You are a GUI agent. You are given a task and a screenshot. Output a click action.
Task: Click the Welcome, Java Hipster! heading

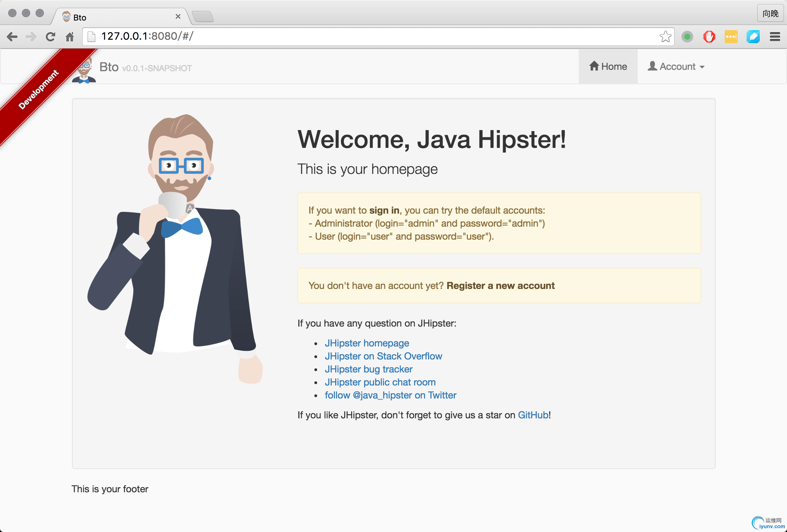(432, 139)
